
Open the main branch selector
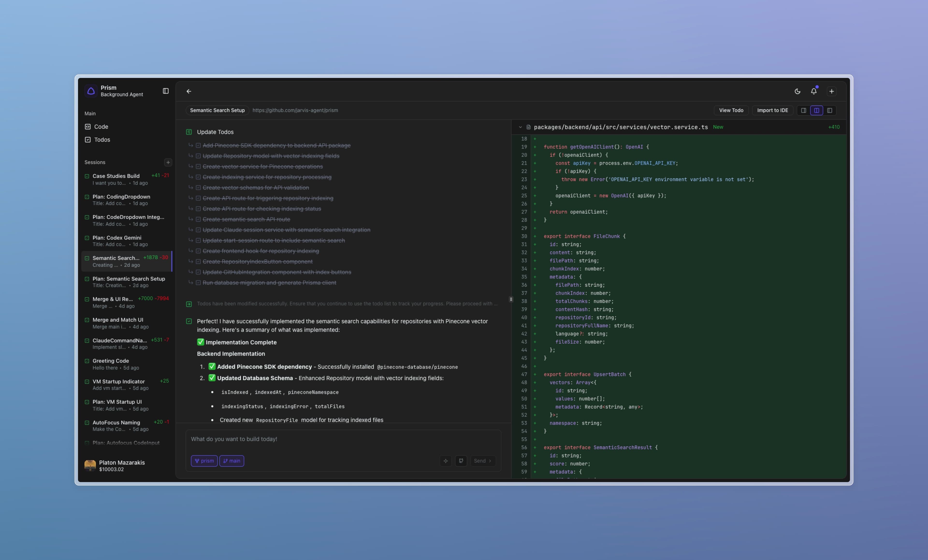[x=232, y=460]
